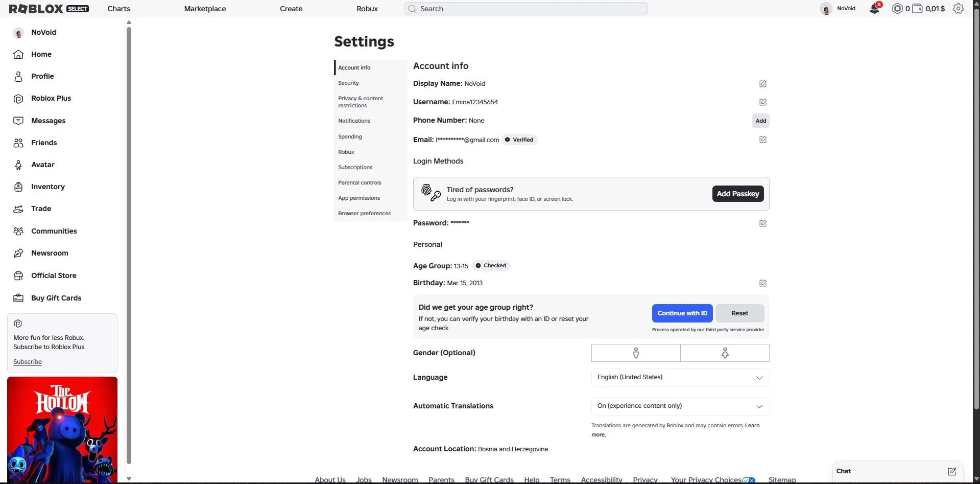Add a phone number
The height and width of the screenshot is (484, 980).
pyautogui.click(x=761, y=121)
